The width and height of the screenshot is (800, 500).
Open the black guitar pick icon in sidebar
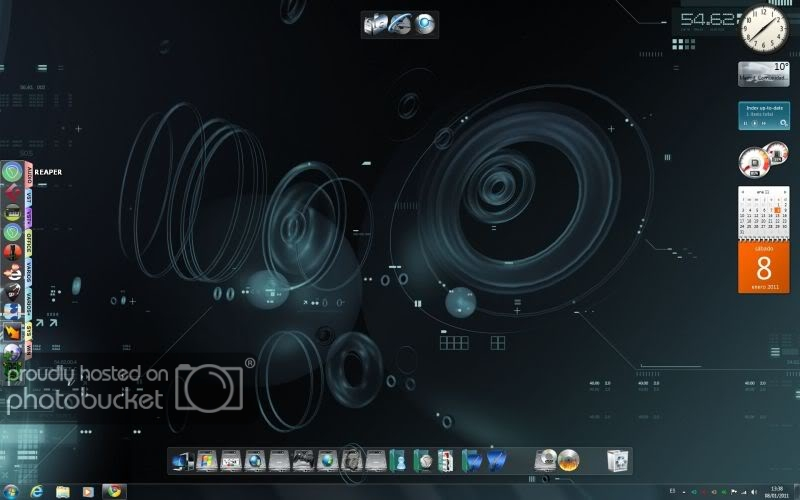point(12,292)
